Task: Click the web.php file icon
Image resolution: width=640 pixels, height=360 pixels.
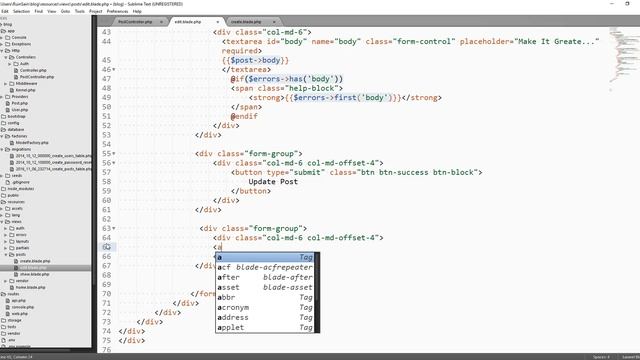Action: pyautogui.click(x=7, y=313)
